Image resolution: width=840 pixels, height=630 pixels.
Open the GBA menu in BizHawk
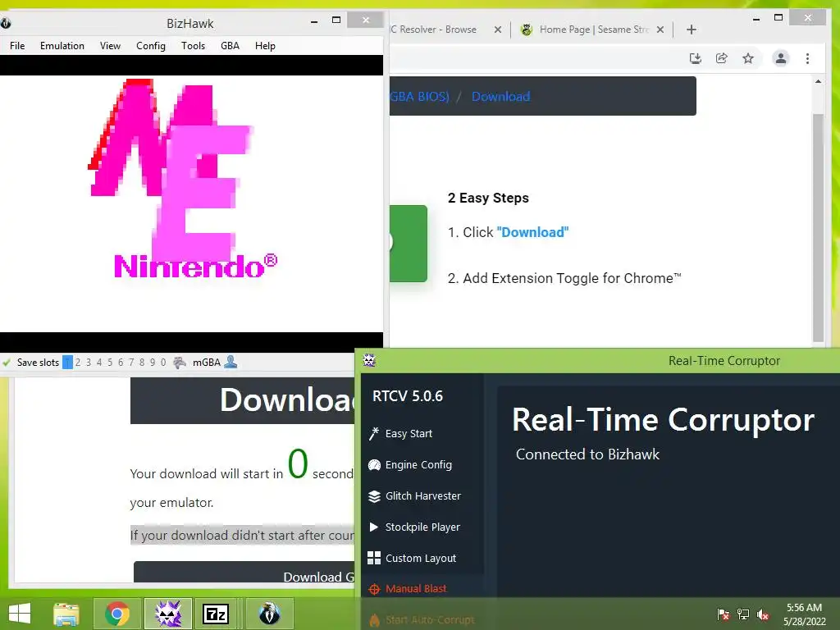(x=230, y=46)
